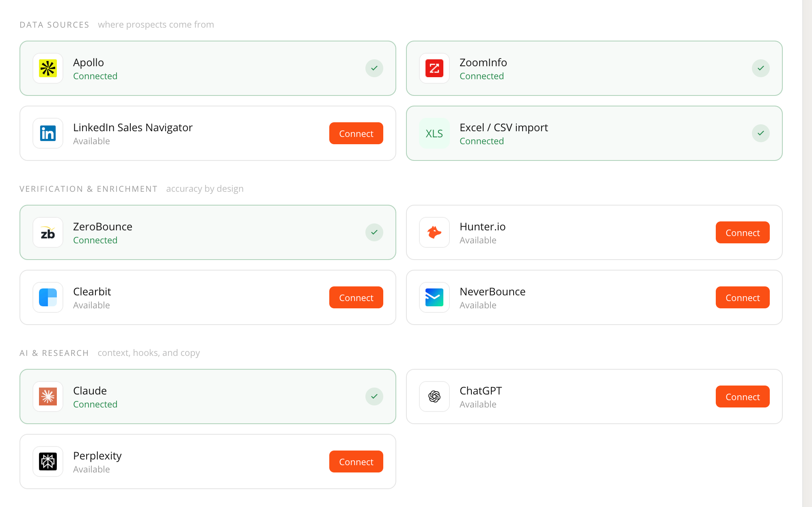The image size is (812, 507).
Task: Click the "NeverBounce" card title
Action: coord(492,292)
